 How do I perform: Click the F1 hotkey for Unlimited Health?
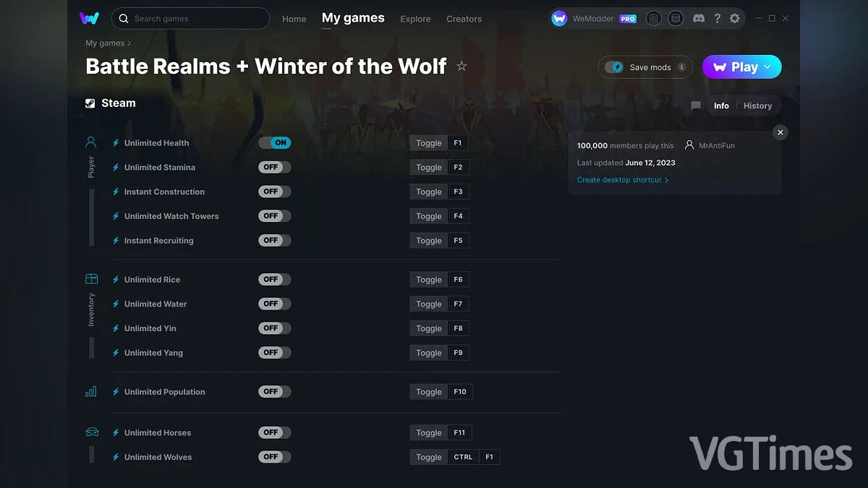click(458, 143)
